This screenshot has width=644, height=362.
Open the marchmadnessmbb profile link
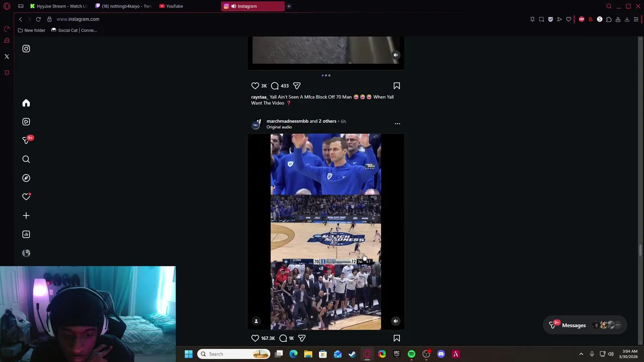[287, 121]
